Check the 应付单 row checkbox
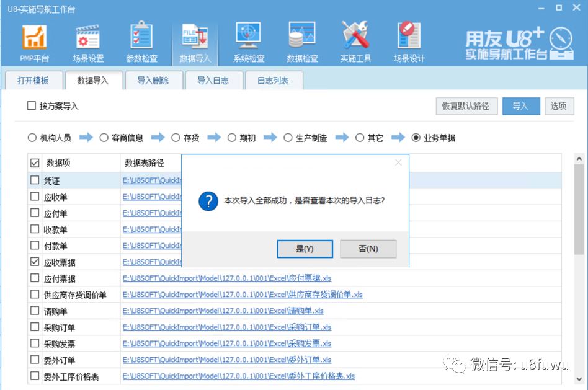 35,213
